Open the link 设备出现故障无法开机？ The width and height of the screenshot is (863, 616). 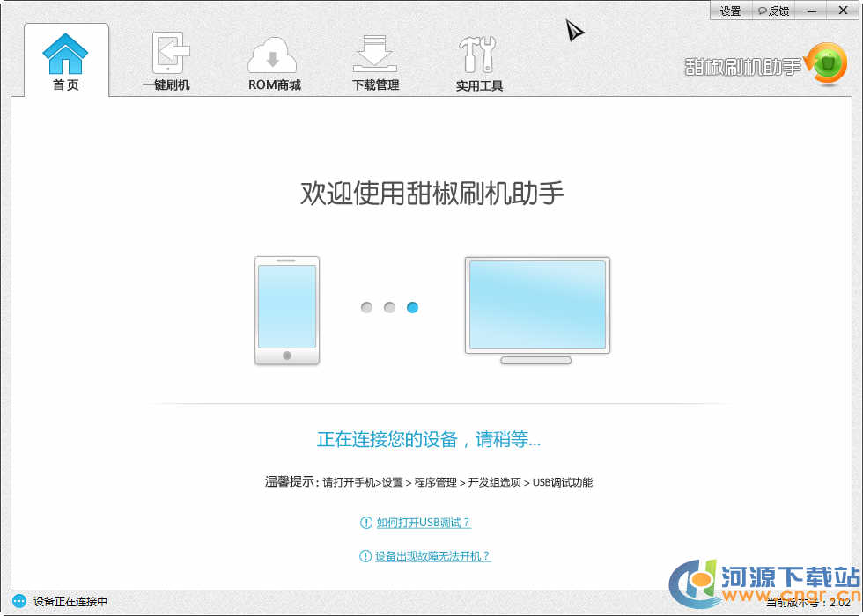tap(432, 556)
